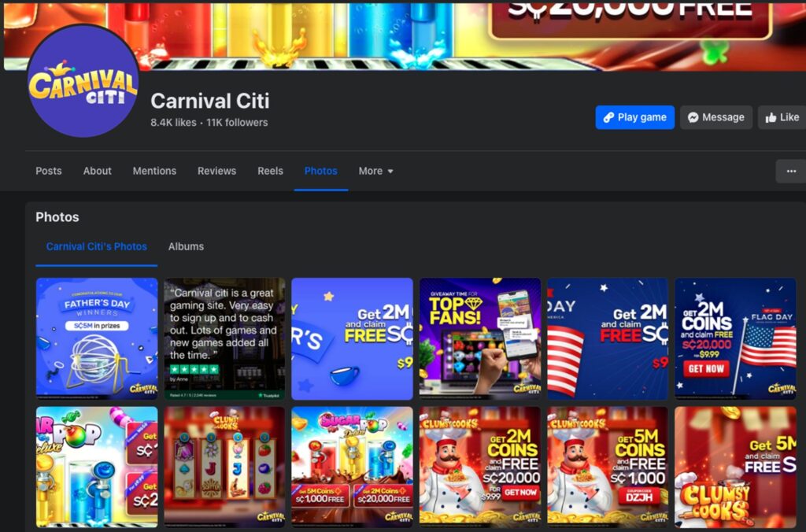This screenshot has height=532, width=806.
Task: Select Carnival Citi's Photos sub-tab
Action: (96, 247)
